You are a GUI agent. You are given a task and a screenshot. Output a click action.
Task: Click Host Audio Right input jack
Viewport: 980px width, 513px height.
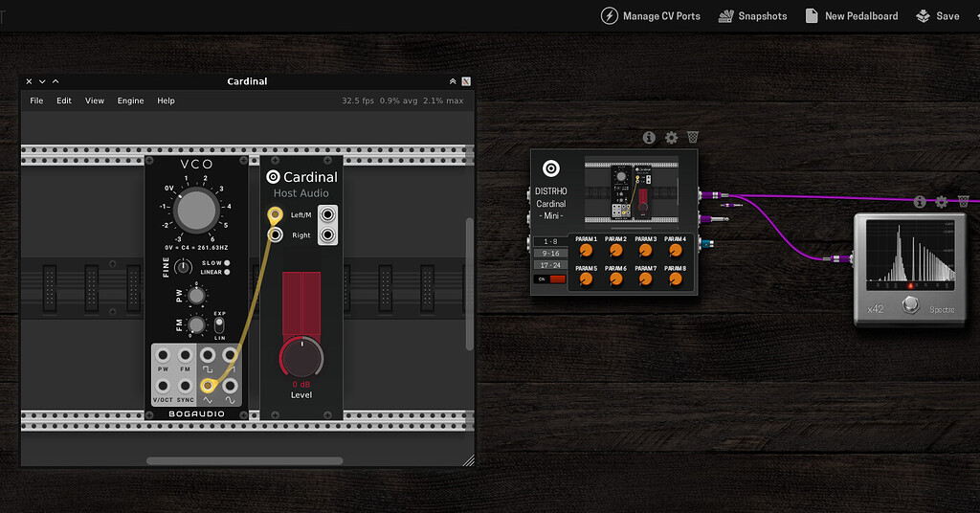click(275, 234)
